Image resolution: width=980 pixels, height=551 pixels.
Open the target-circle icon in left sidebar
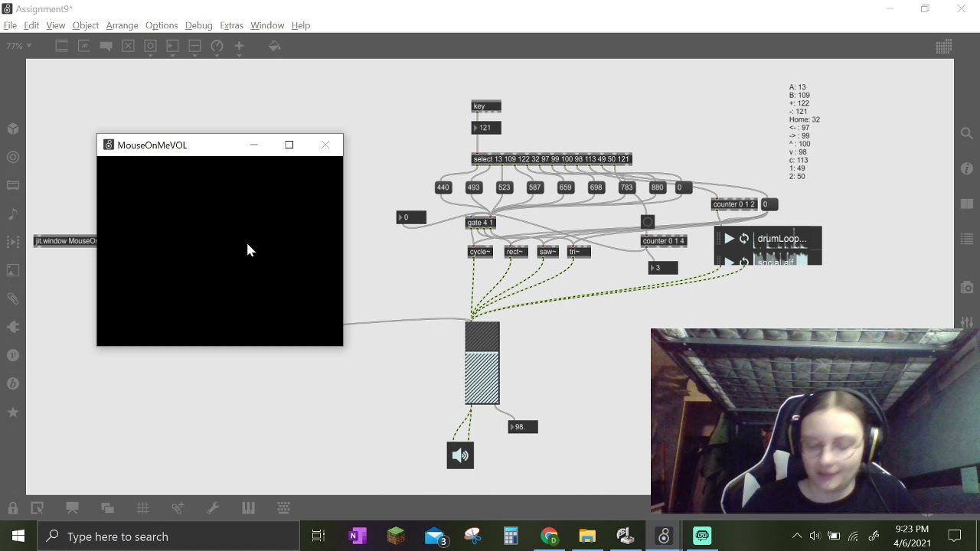13,157
